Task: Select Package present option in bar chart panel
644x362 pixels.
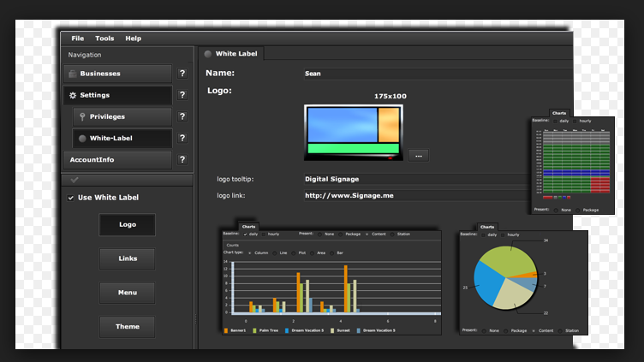Action: 341,234
